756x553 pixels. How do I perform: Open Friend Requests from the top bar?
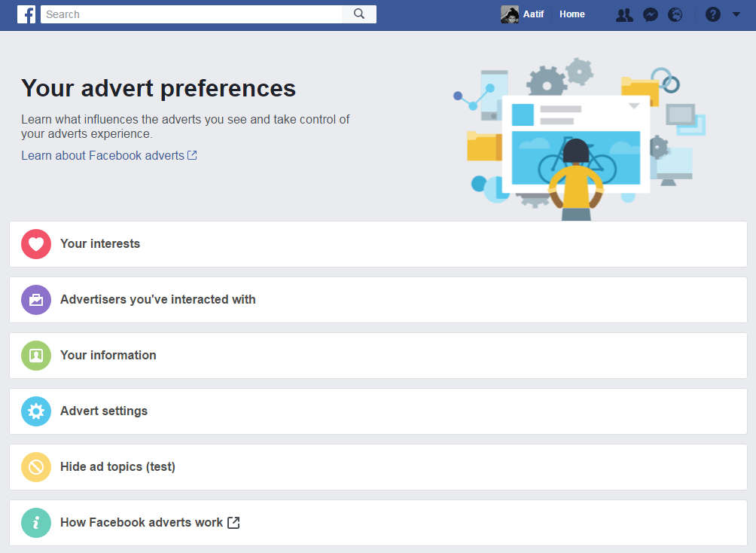[x=624, y=14]
